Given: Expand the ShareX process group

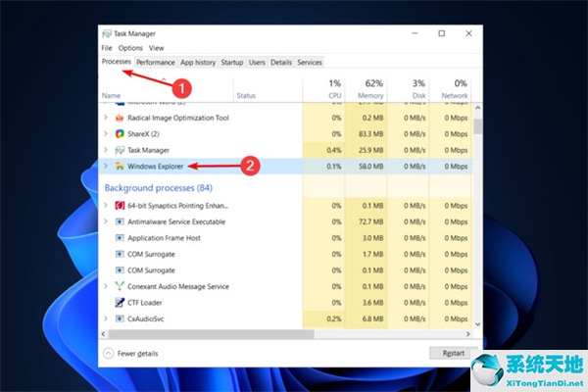Looking at the screenshot, I should (x=106, y=133).
